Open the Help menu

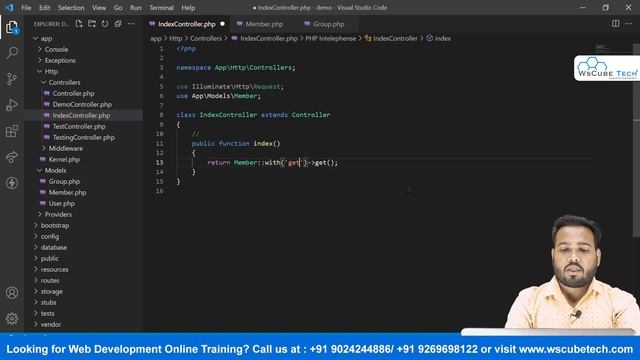188,8
